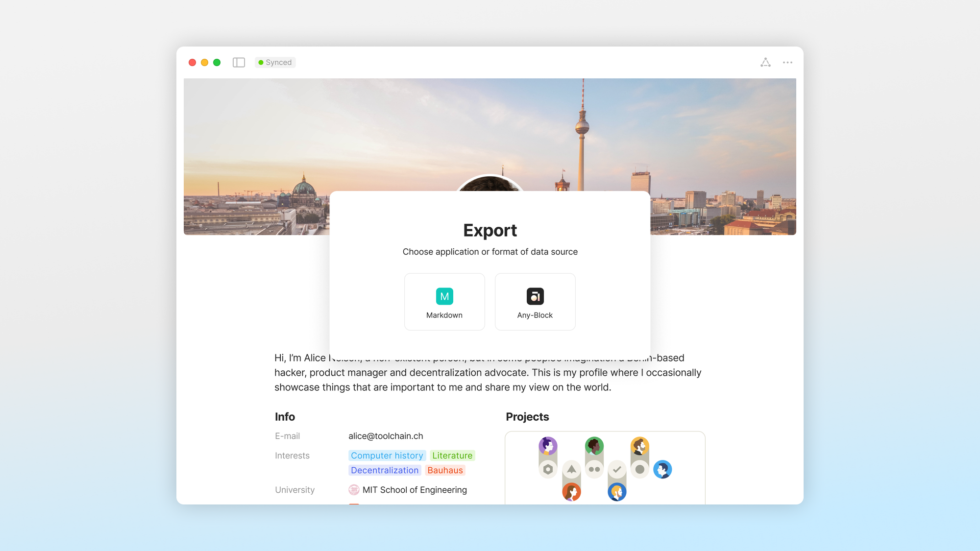Viewport: 980px width, 551px height.
Task: Click the layout toggle icon in toolbar
Action: click(238, 62)
